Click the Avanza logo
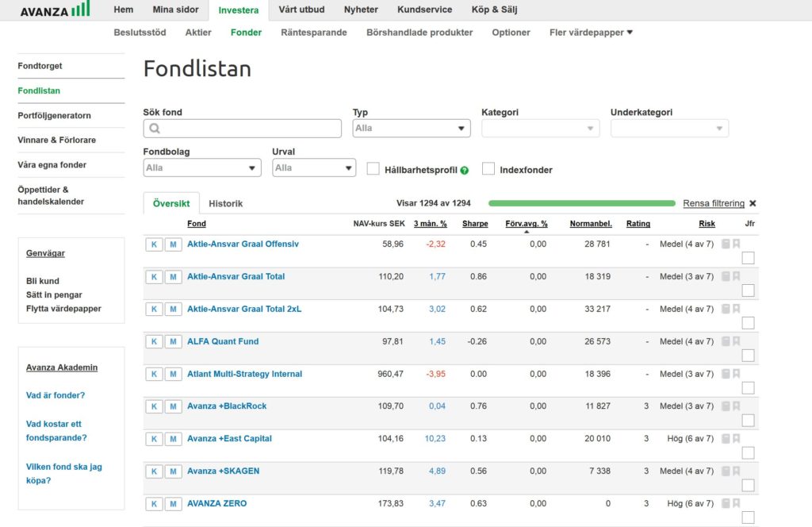The width and height of the screenshot is (812, 527). click(x=55, y=10)
